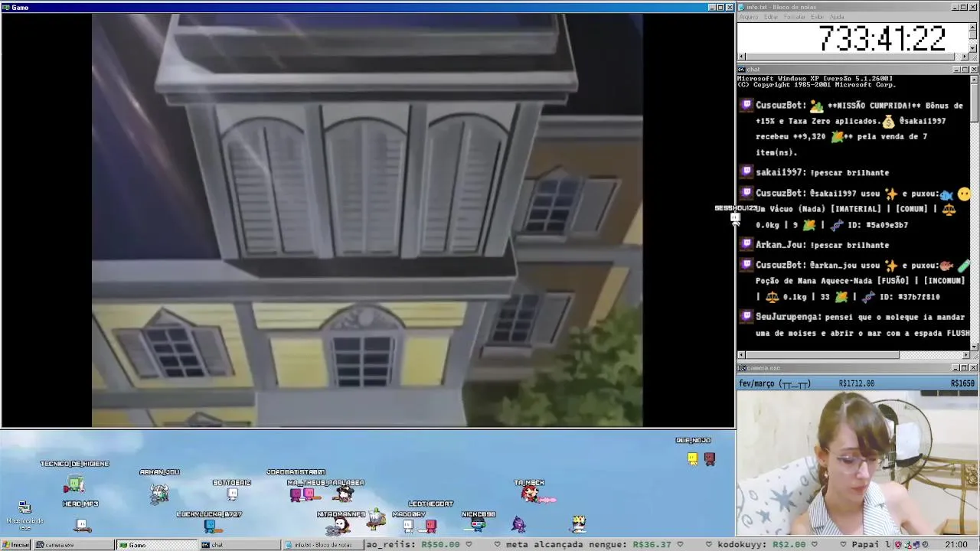Click the notepad icon in info.txt title bar
Viewport: 980px width, 551px height.
(742, 7)
